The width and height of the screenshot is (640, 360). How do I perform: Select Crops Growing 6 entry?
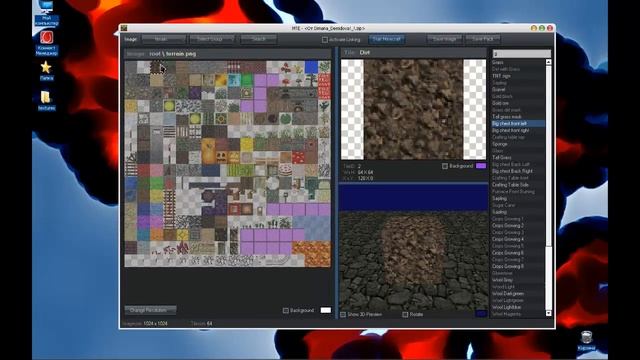coord(518,253)
